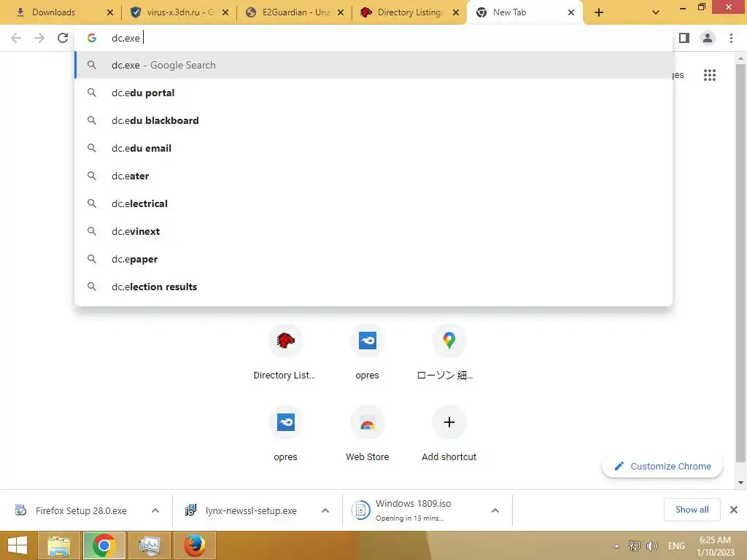The image size is (747, 560).
Task: Choose the 'dc.election results' suggestion
Action: pyautogui.click(x=373, y=286)
